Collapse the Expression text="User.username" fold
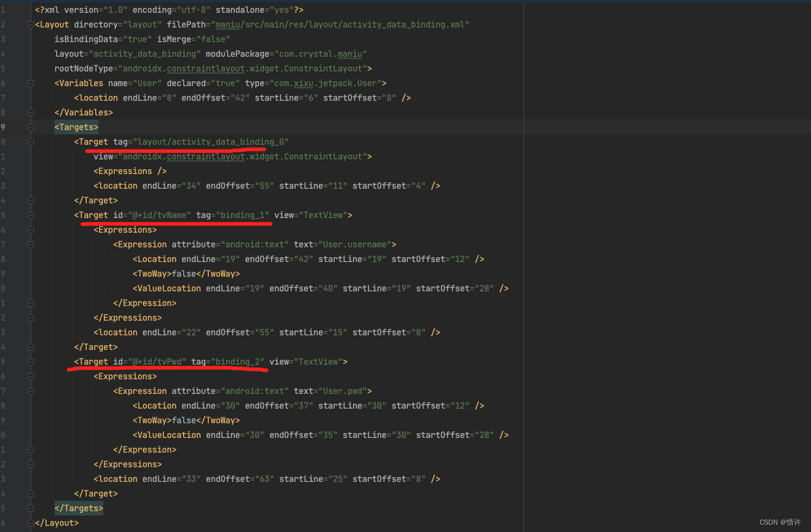Viewport: 811px width, 532px height. click(31, 245)
